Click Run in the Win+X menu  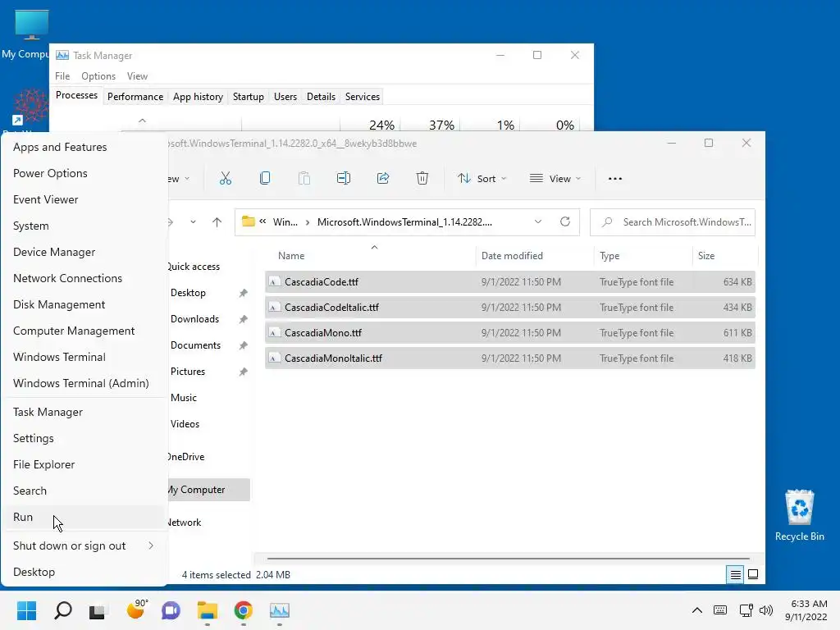(84, 517)
